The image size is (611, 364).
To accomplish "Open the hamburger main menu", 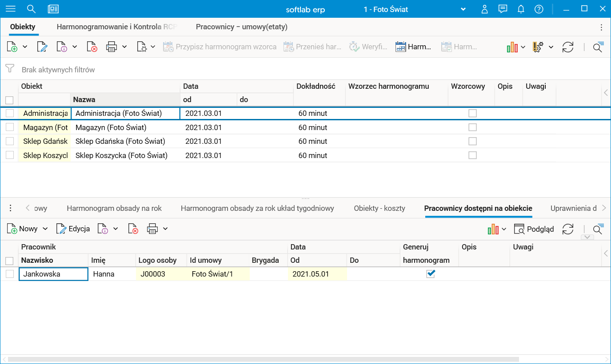I will pos(10,9).
